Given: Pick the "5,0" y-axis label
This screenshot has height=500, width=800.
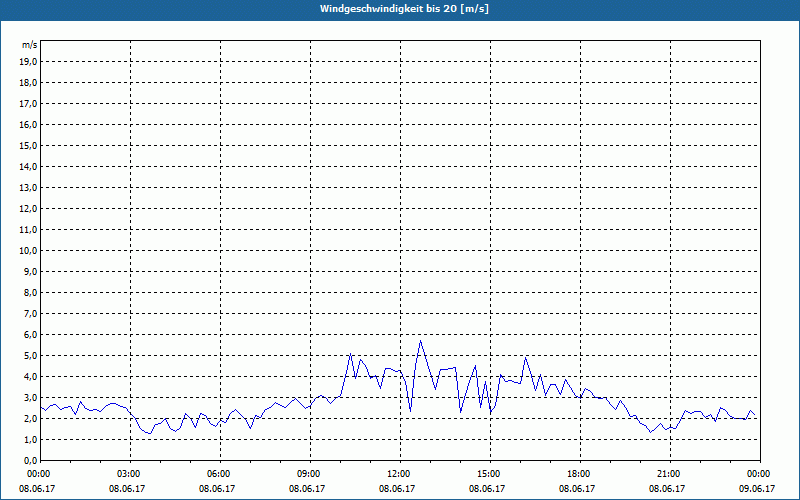Looking at the screenshot, I should (31, 356).
